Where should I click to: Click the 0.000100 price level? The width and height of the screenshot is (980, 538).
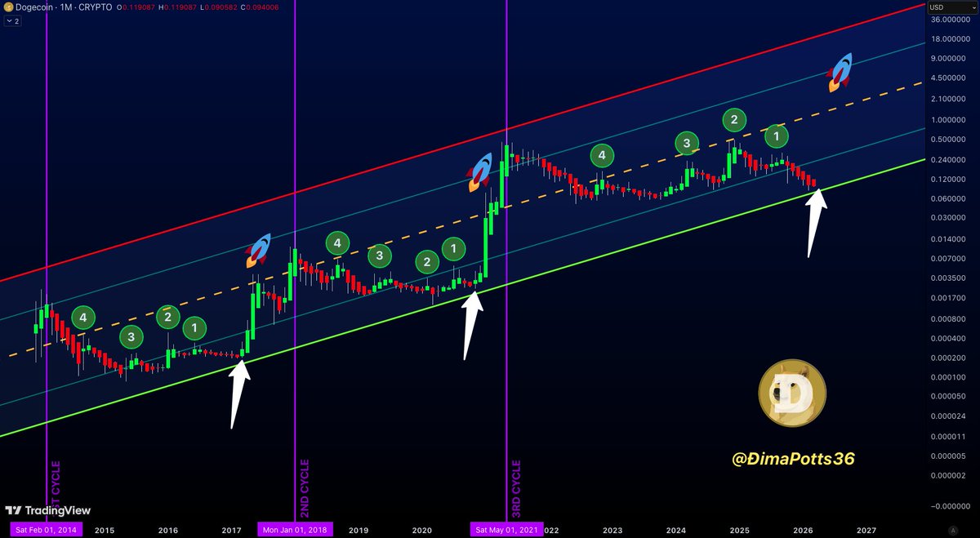tap(949, 377)
